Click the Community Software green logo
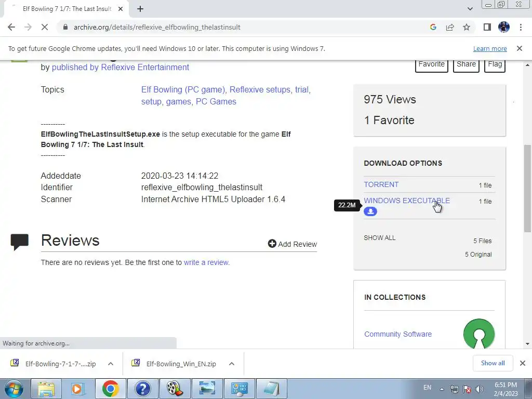 point(478,334)
